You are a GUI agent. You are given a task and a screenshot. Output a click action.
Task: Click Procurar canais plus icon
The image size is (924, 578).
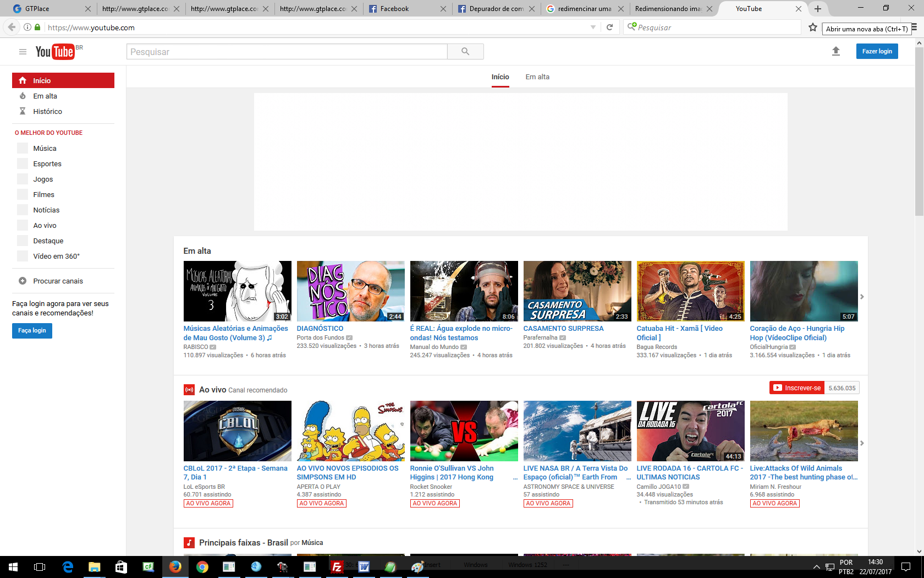tap(23, 281)
